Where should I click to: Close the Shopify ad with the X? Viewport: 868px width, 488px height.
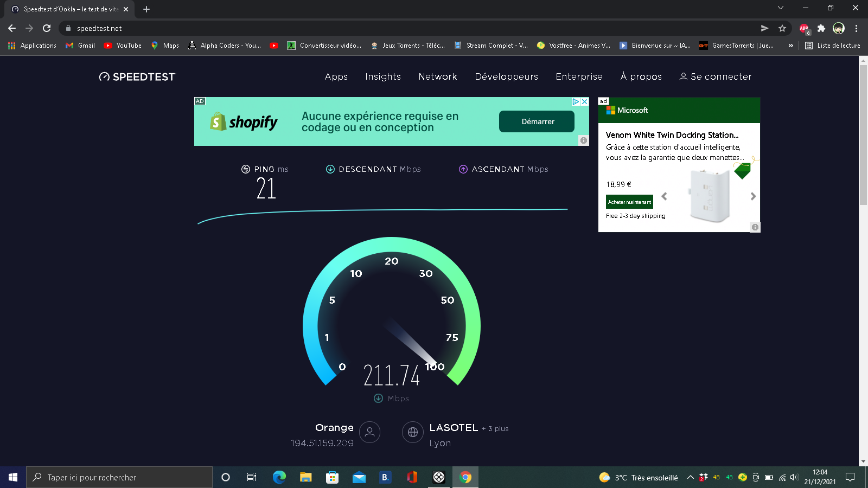[x=585, y=101]
